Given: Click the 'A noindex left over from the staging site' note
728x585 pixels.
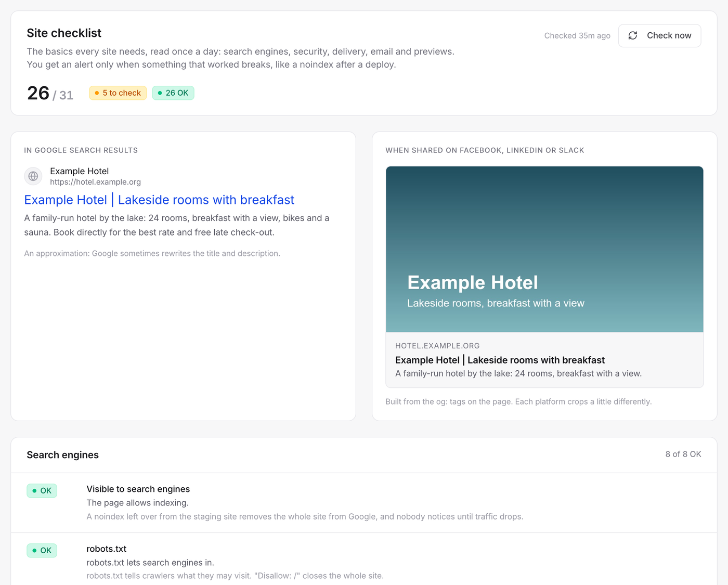Looking at the screenshot, I should [x=305, y=516].
